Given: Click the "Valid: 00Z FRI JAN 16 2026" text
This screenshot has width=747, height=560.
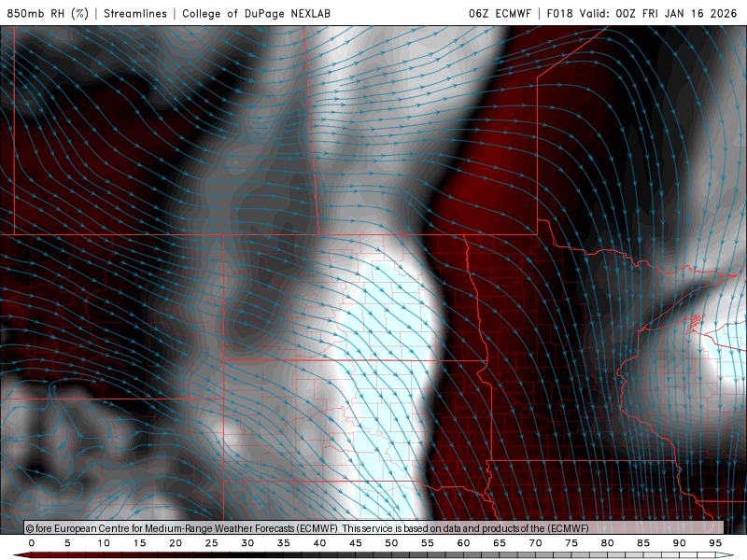Looking at the screenshot, I should click(x=658, y=13).
